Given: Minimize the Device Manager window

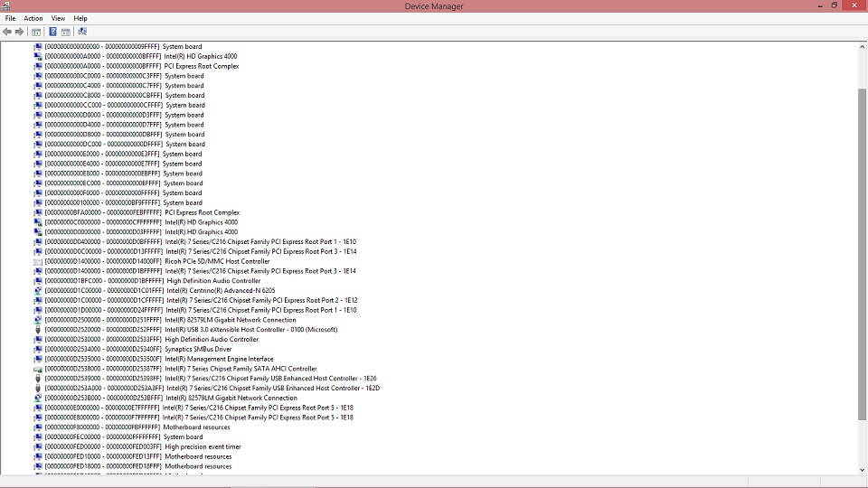Looking at the screenshot, I should 820,5.
